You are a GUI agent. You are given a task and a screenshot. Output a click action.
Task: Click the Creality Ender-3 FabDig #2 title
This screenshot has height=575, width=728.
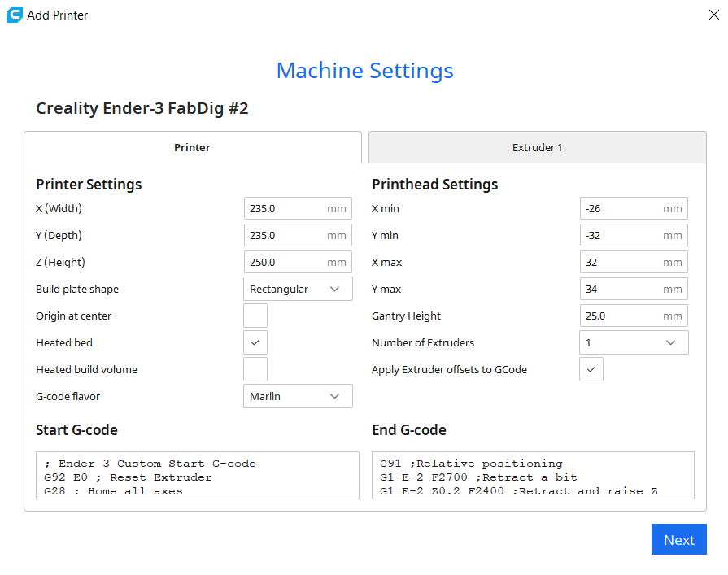(142, 109)
